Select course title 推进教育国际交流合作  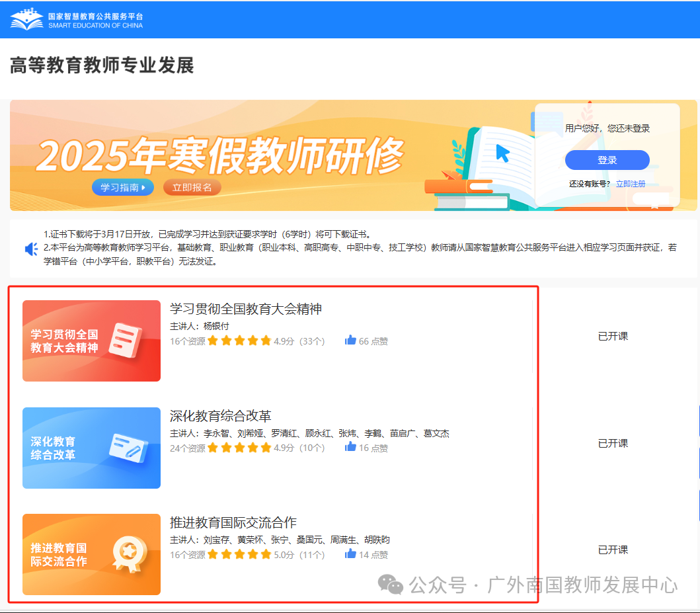click(x=233, y=522)
